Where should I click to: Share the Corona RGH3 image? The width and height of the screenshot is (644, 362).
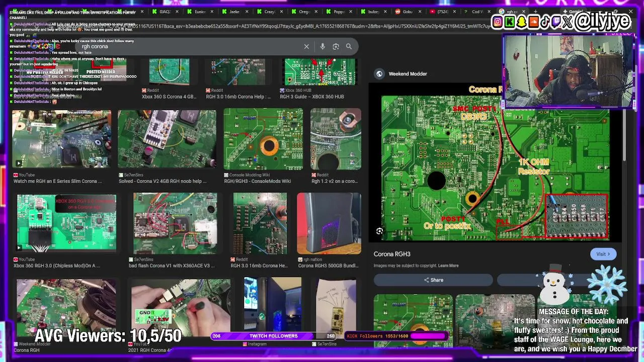coord(433,280)
